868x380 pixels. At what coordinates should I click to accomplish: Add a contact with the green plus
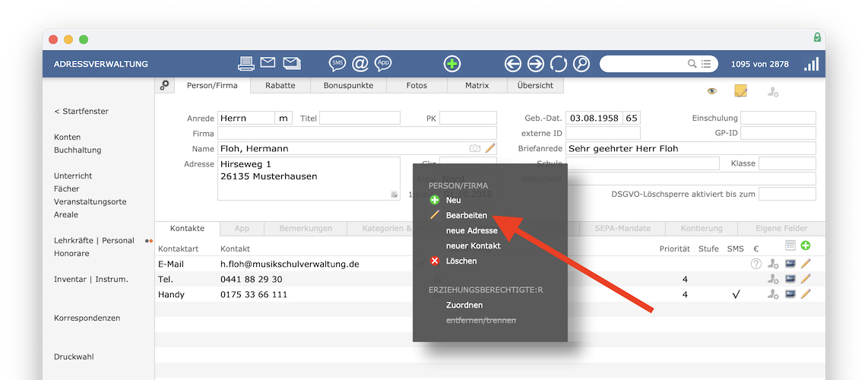(806, 245)
